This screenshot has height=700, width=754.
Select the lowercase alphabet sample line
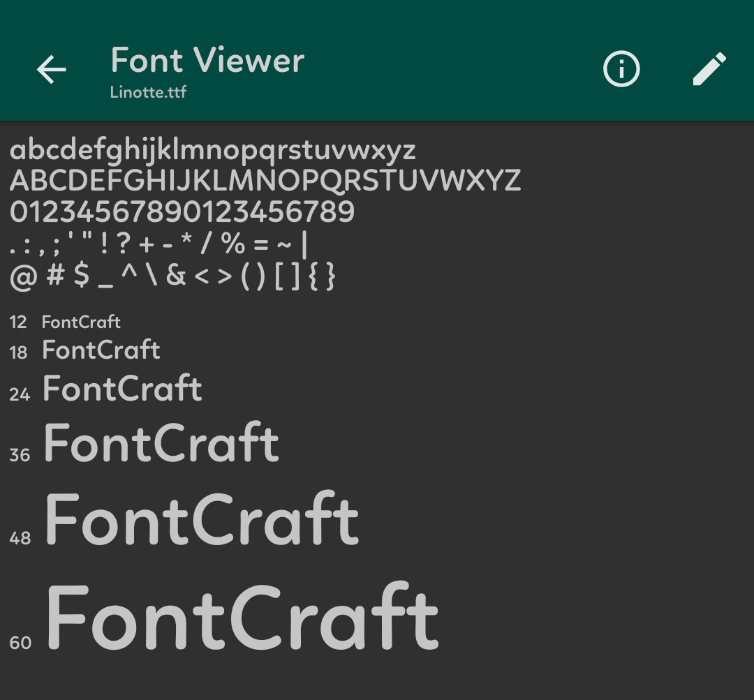coord(212,151)
